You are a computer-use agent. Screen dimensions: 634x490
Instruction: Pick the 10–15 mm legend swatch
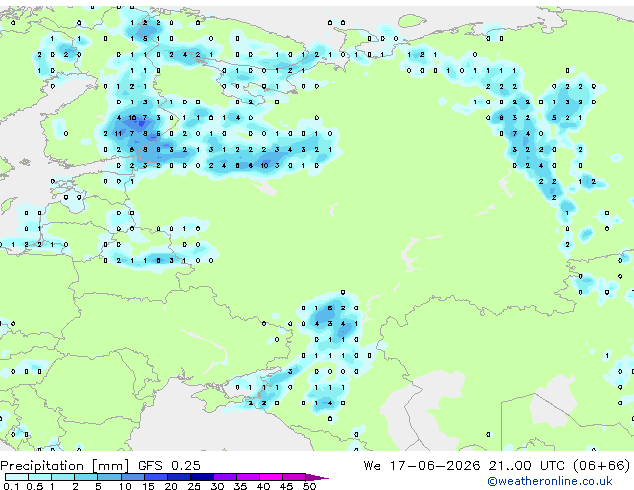pyautogui.click(x=133, y=477)
